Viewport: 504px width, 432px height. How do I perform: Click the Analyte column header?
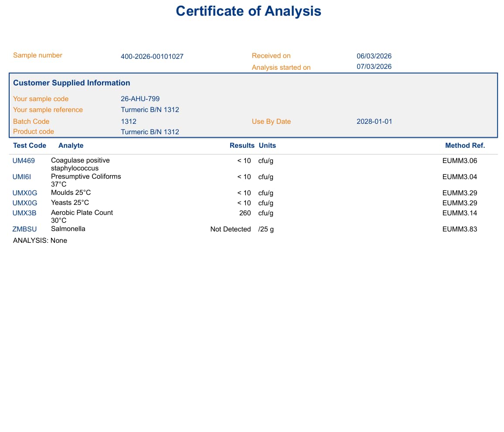pos(71,146)
